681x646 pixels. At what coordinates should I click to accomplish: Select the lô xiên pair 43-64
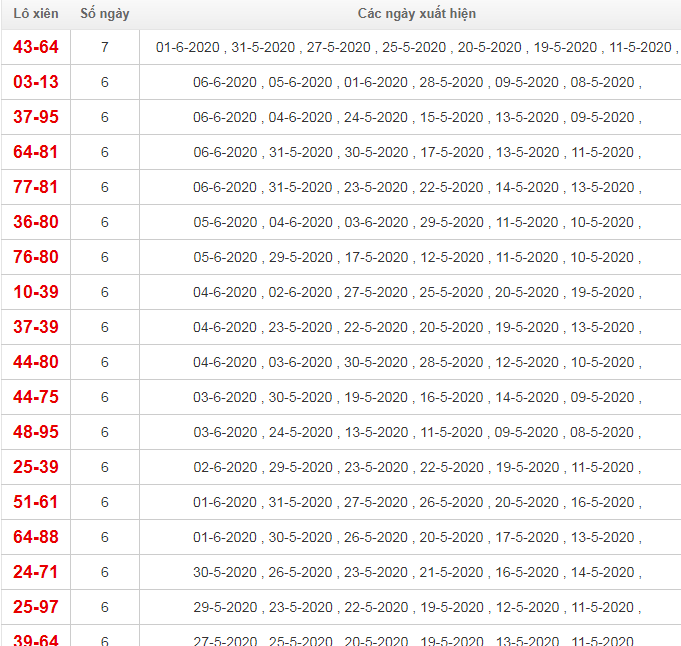pyautogui.click(x=36, y=47)
